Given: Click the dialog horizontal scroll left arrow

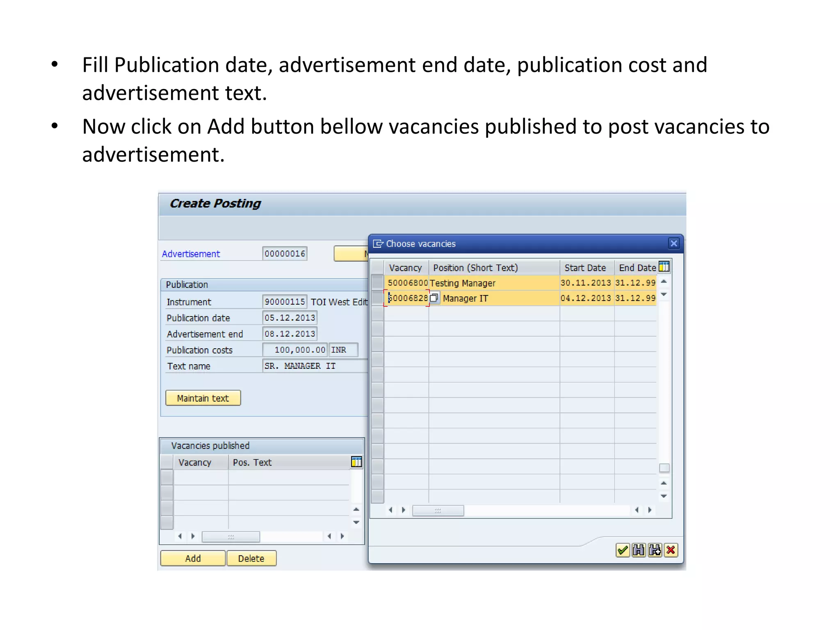Looking at the screenshot, I should pyautogui.click(x=390, y=510).
